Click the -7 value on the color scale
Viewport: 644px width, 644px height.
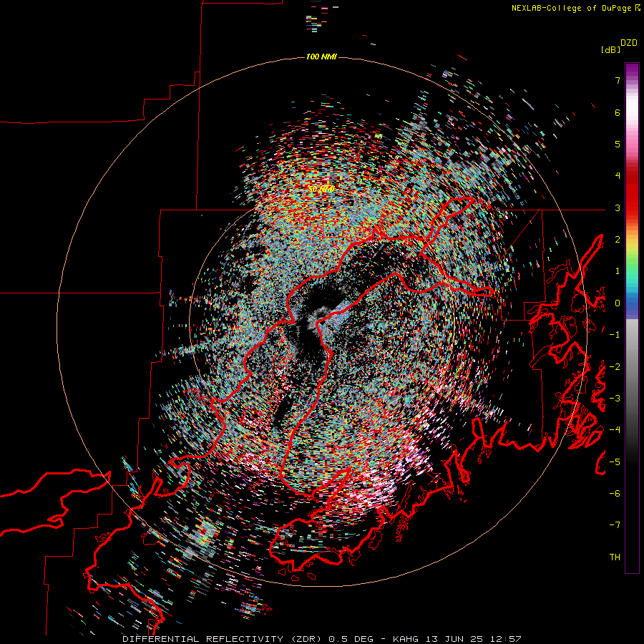pyautogui.click(x=615, y=525)
